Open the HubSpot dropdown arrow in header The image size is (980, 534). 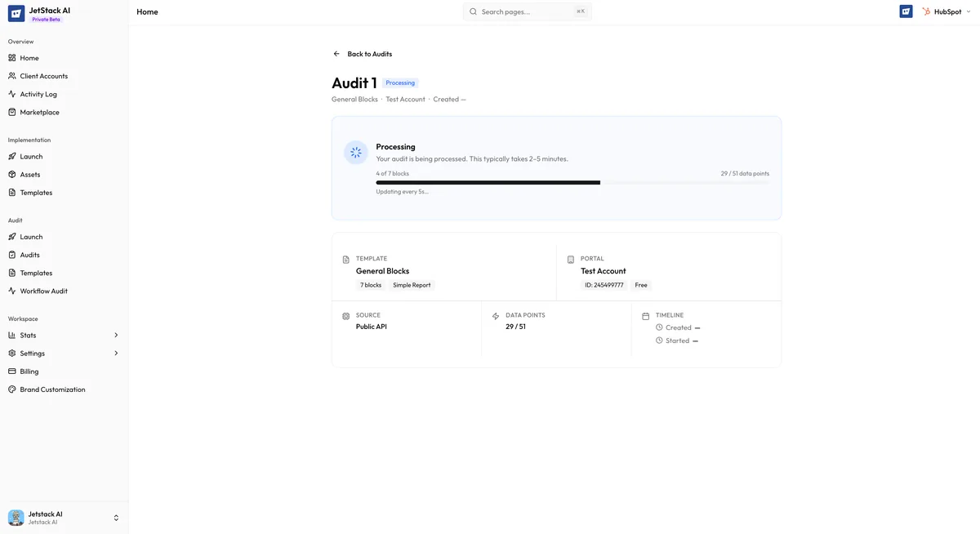(x=968, y=11)
